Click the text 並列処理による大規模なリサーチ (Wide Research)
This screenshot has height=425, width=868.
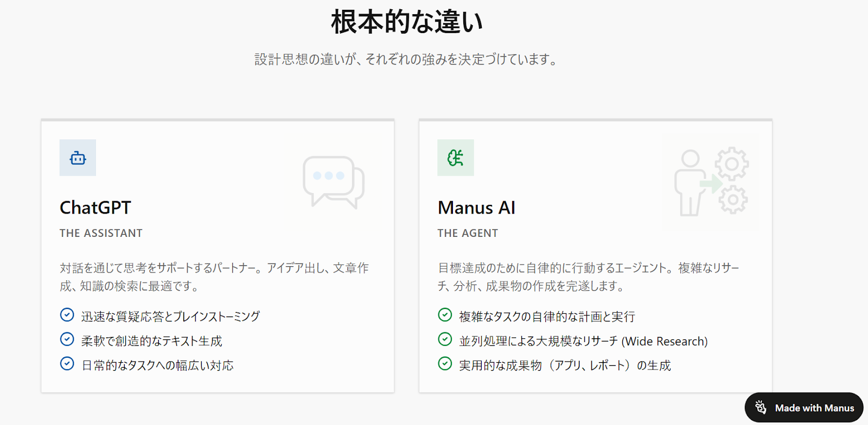584,341
